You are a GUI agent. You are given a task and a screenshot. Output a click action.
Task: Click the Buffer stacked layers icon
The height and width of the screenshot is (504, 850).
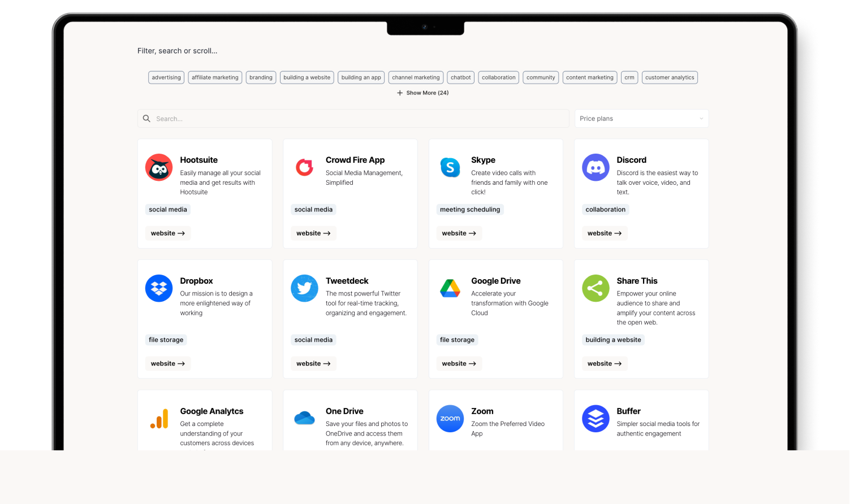(x=596, y=419)
